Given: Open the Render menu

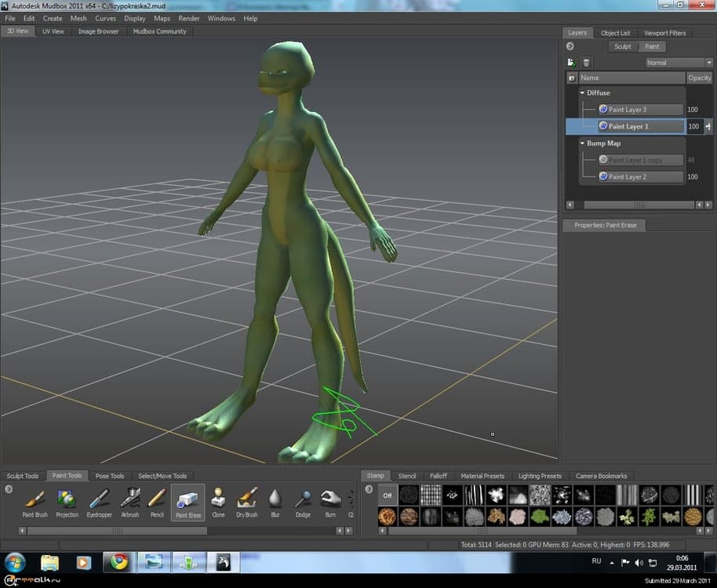Looking at the screenshot, I should pos(188,18).
